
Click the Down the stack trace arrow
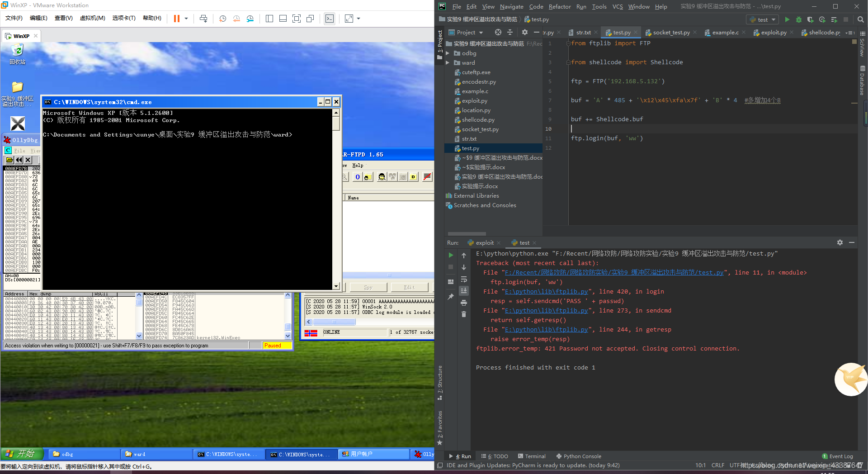click(x=463, y=267)
